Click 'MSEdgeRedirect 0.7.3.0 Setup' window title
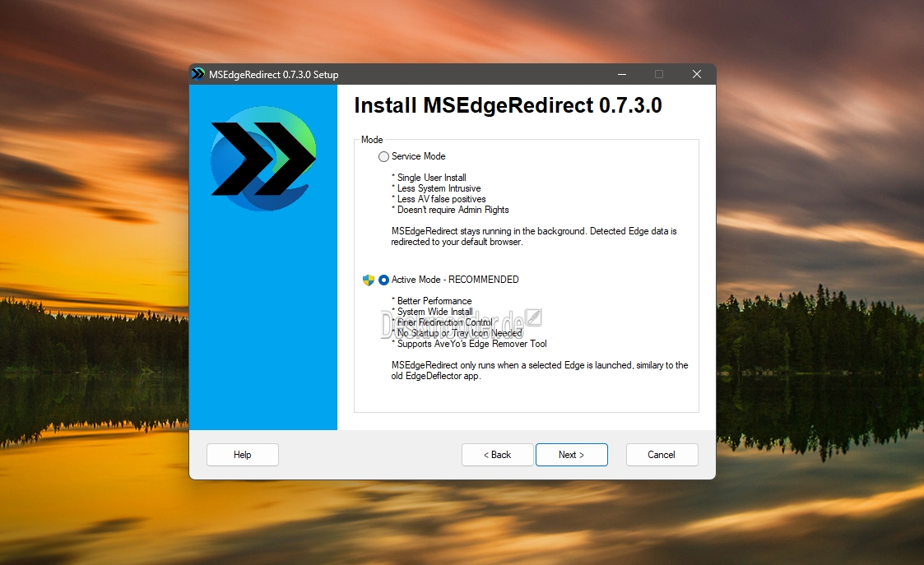924x565 pixels. click(x=273, y=75)
